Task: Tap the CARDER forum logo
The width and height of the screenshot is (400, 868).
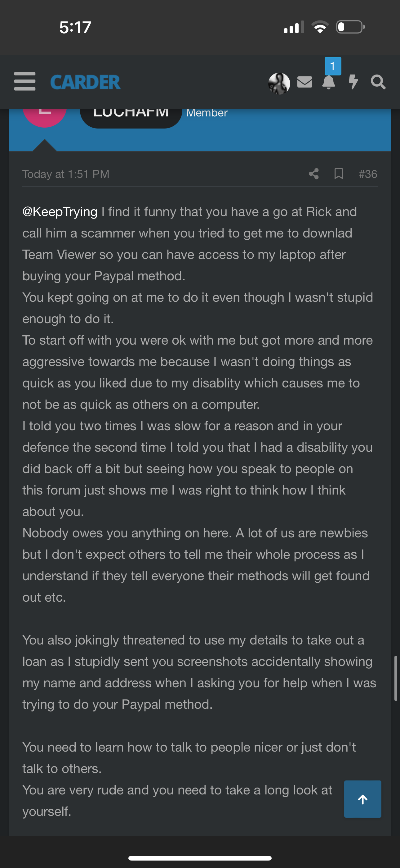Action: (x=85, y=82)
